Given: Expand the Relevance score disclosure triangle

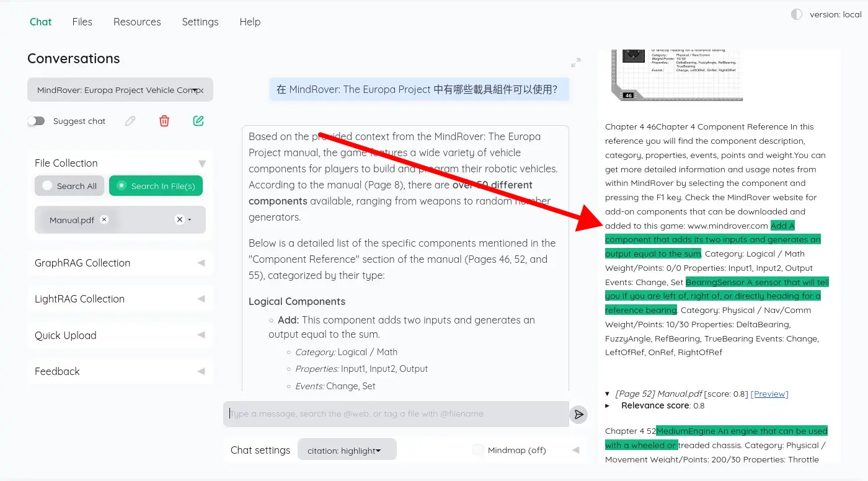Looking at the screenshot, I should 608,405.
